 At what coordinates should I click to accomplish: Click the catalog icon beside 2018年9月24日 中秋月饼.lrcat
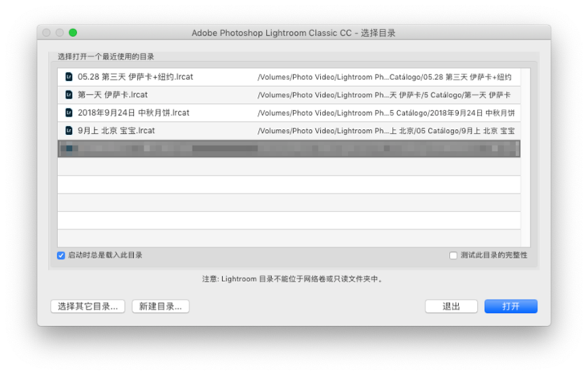[69, 113]
